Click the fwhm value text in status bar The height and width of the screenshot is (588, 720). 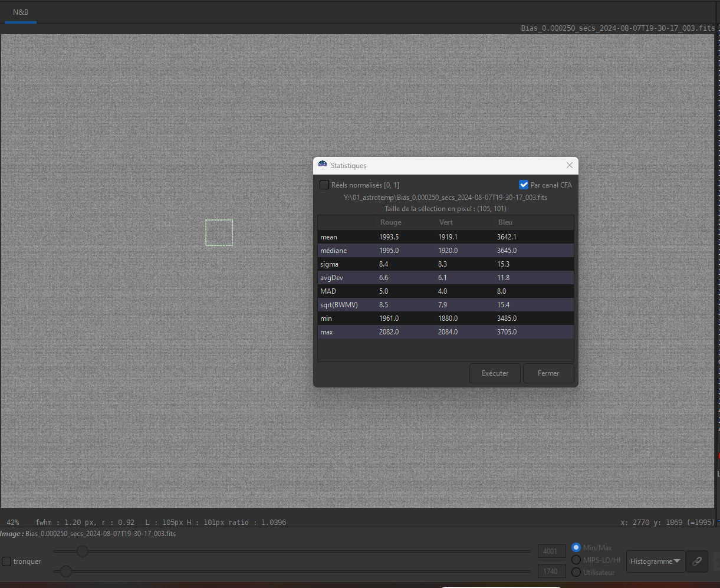pyautogui.click(x=85, y=523)
